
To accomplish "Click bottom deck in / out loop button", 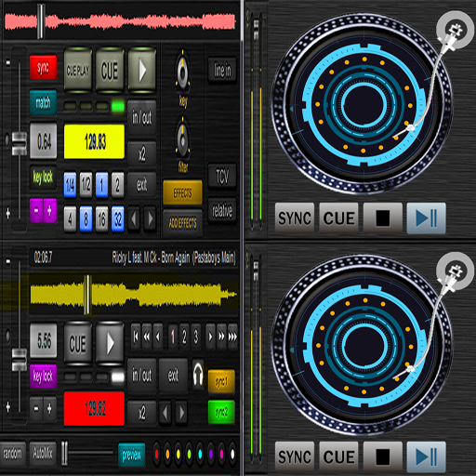I will click(141, 376).
